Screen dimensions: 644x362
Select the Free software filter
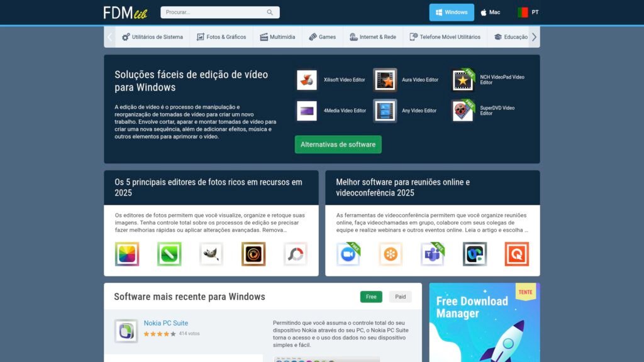coord(371,297)
